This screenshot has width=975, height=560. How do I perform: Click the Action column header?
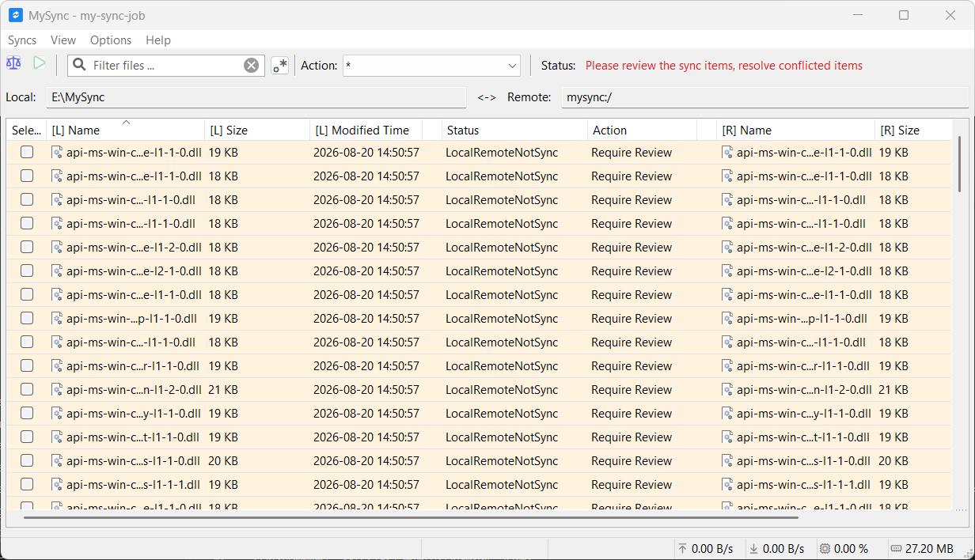[x=642, y=131]
